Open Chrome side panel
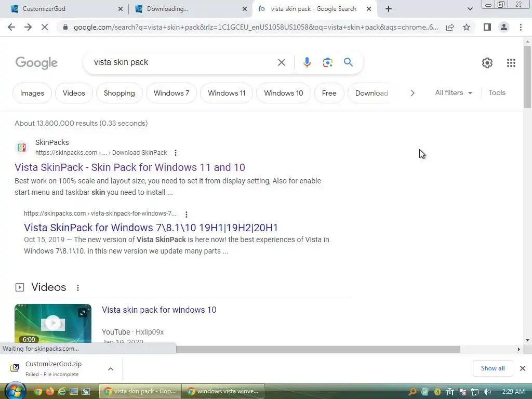 (487, 27)
